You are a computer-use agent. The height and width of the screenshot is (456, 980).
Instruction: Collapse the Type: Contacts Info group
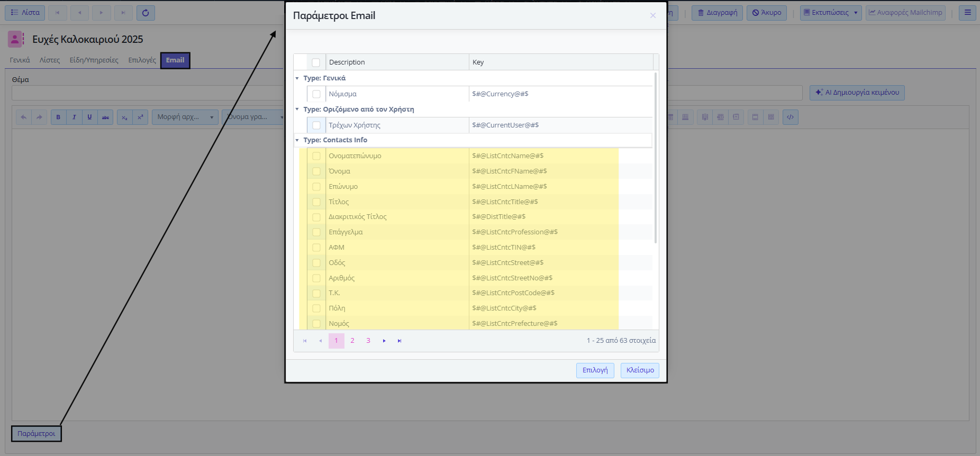click(297, 140)
